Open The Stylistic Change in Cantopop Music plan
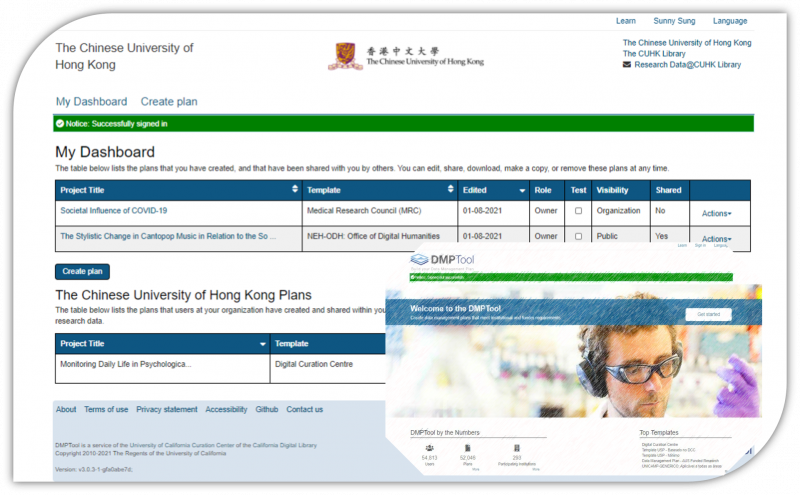800x495 pixels. coord(168,236)
